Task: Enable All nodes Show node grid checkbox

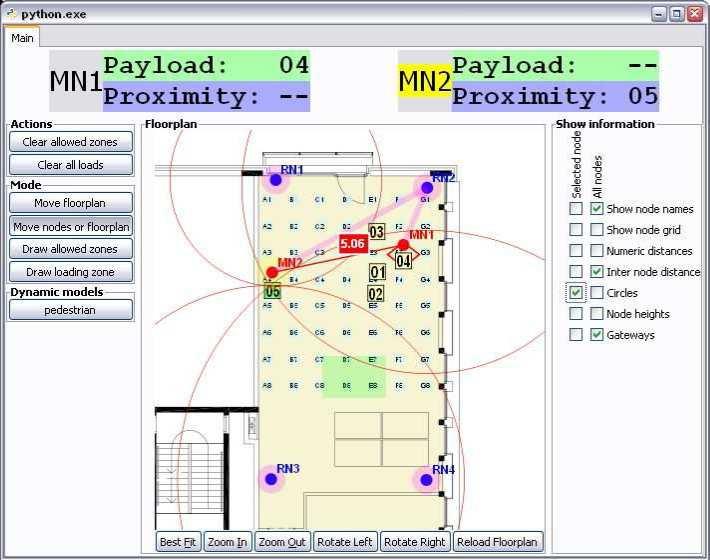Action: tap(597, 230)
